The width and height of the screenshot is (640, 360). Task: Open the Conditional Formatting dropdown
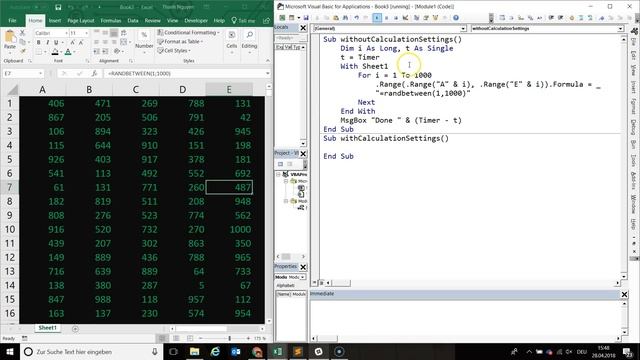click(x=189, y=32)
